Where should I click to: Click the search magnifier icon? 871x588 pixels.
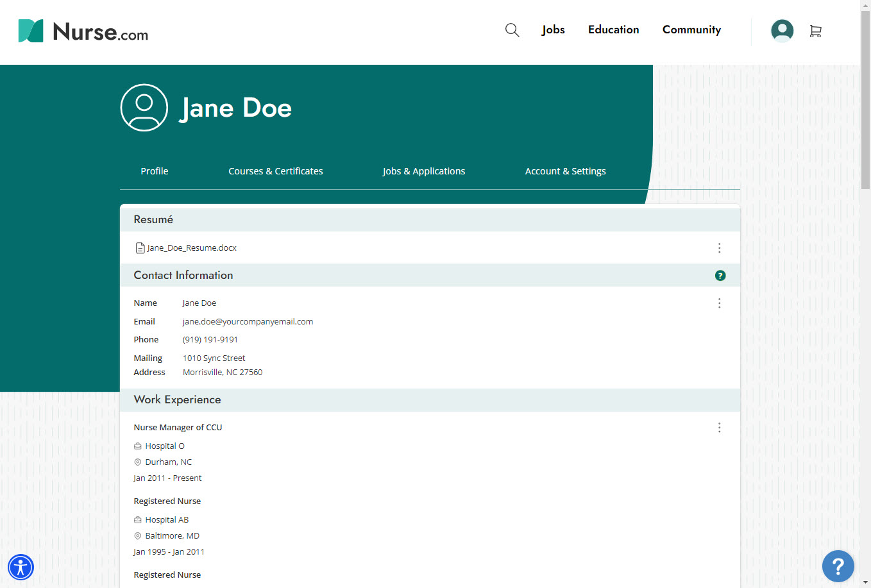pos(512,29)
